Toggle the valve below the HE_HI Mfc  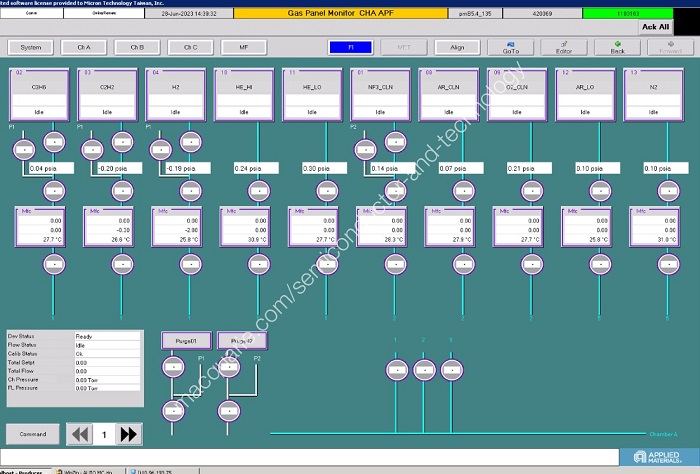click(x=257, y=263)
